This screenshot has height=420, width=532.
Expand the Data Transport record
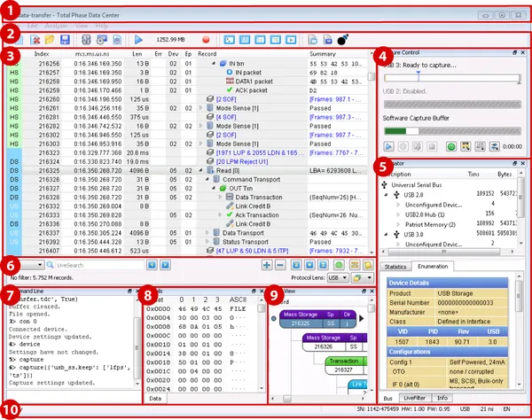point(207,232)
